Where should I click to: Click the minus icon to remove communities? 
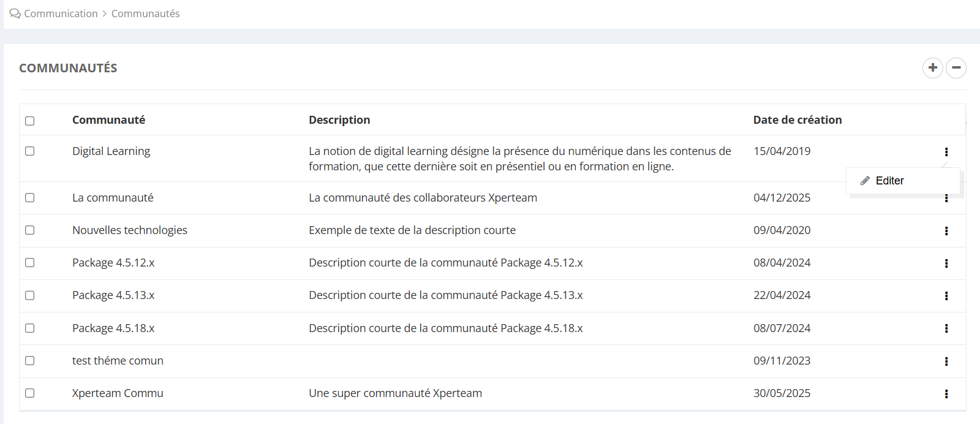point(956,67)
